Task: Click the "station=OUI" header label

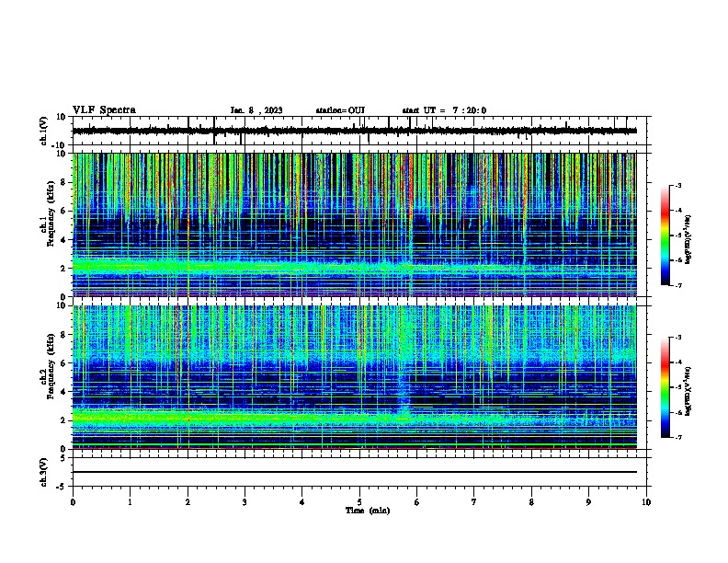Action: tap(340, 110)
